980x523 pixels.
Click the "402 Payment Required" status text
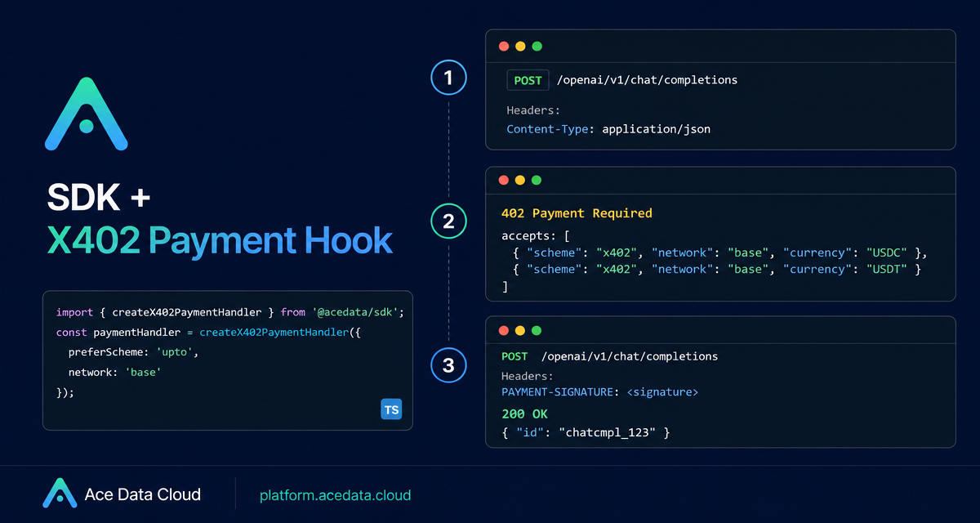[x=577, y=213]
